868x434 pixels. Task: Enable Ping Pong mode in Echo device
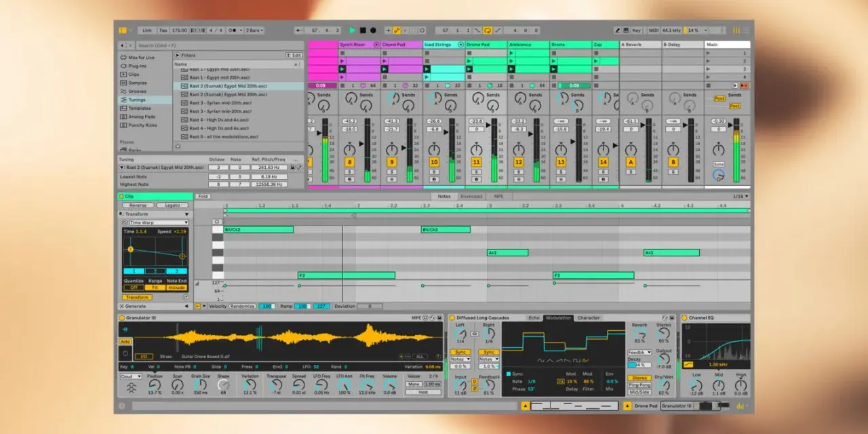click(x=639, y=385)
